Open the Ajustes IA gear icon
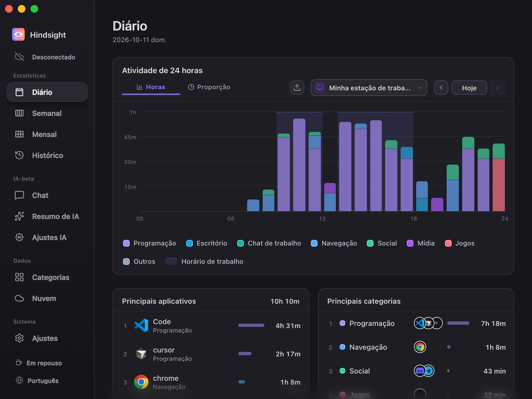Image resolution: width=532 pixels, height=399 pixels. click(x=19, y=237)
